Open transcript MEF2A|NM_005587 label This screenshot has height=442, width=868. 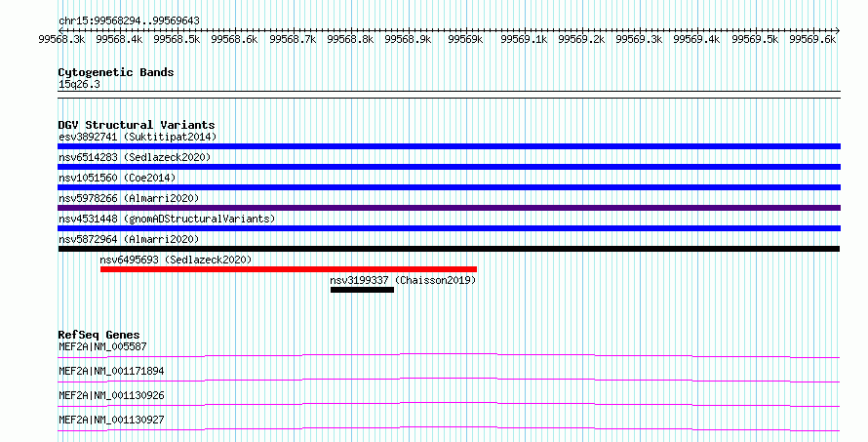[x=103, y=346]
